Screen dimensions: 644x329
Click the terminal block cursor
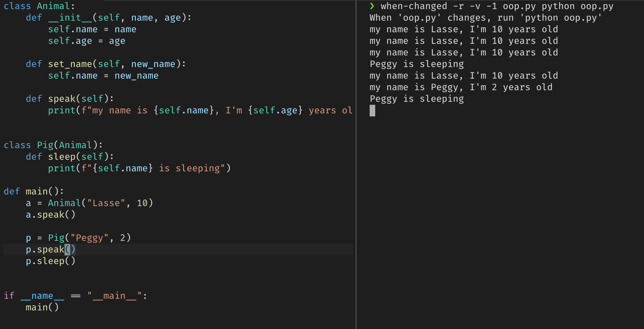[372, 111]
